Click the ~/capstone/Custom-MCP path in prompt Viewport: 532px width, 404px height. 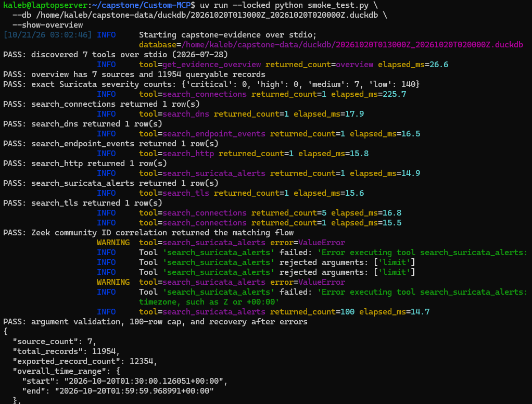coord(142,5)
